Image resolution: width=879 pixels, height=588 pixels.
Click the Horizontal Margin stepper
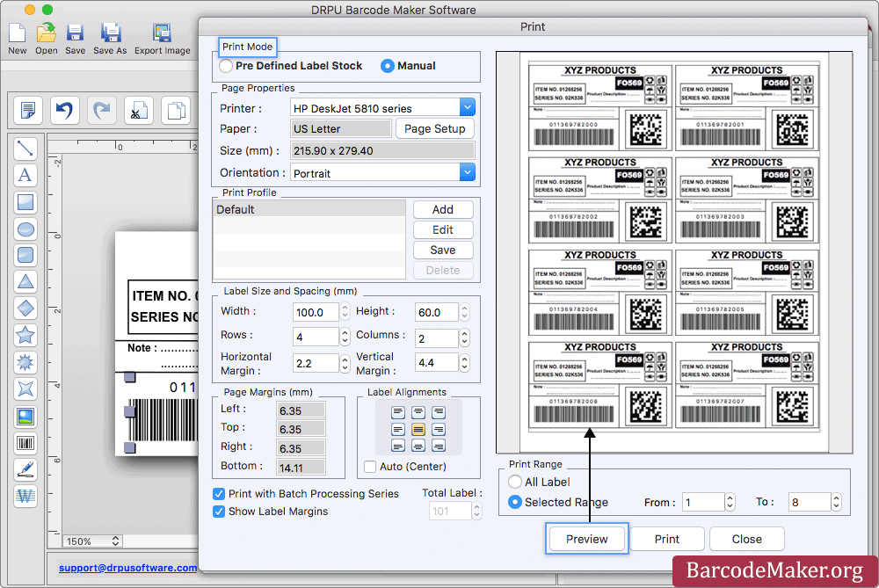coord(345,363)
